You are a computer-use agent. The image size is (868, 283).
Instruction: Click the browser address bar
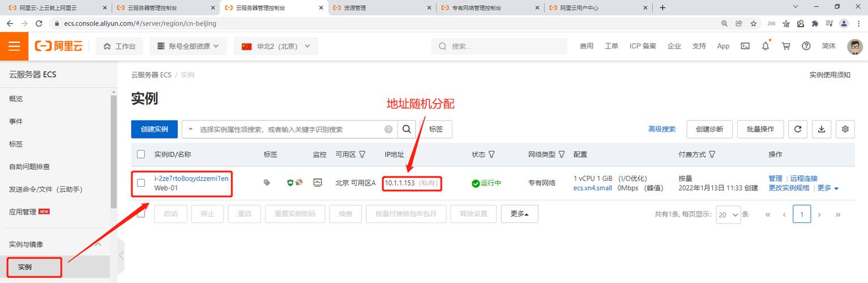coord(383,24)
